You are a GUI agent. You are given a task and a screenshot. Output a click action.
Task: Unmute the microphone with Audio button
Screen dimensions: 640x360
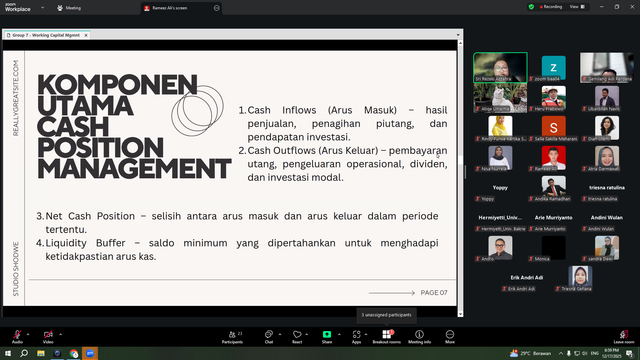[17, 337]
